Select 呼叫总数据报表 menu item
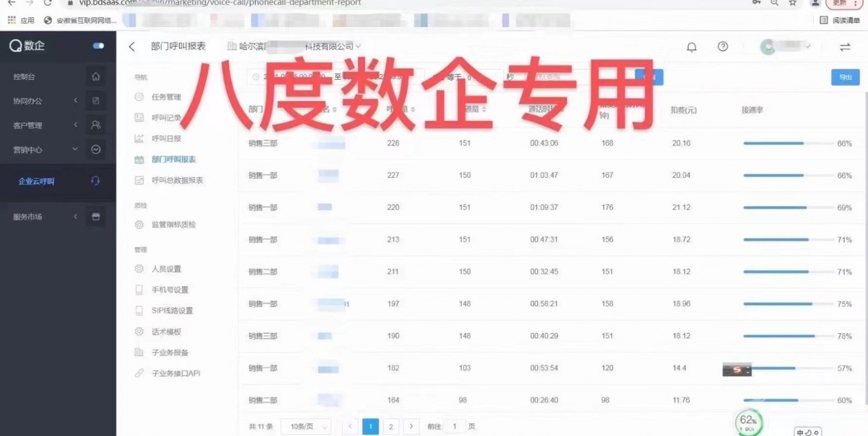 coord(177,180)
